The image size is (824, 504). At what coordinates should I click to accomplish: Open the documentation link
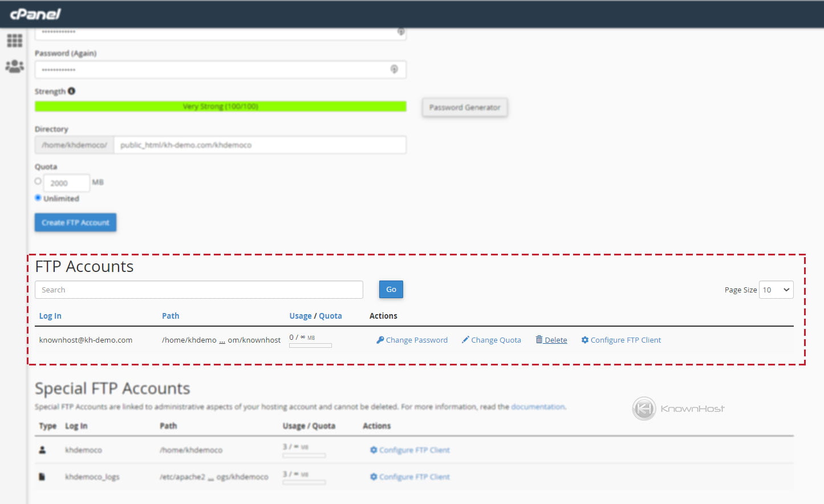(537, 407)
